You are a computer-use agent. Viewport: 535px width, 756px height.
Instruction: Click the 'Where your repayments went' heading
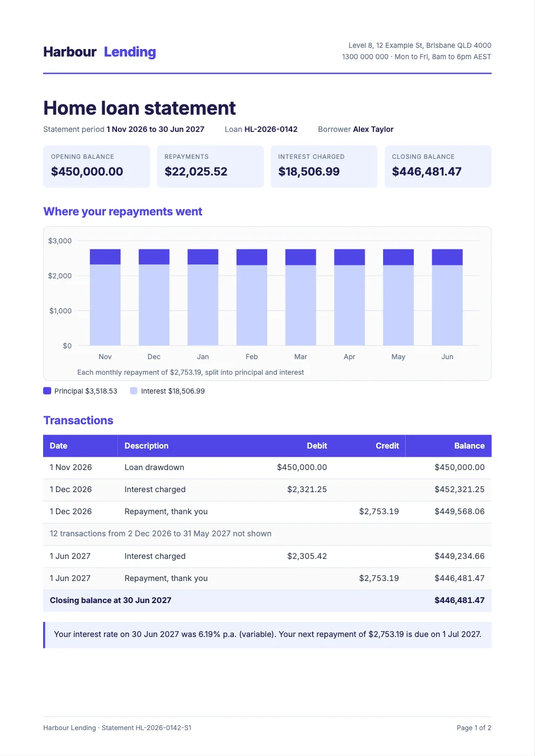123,212
